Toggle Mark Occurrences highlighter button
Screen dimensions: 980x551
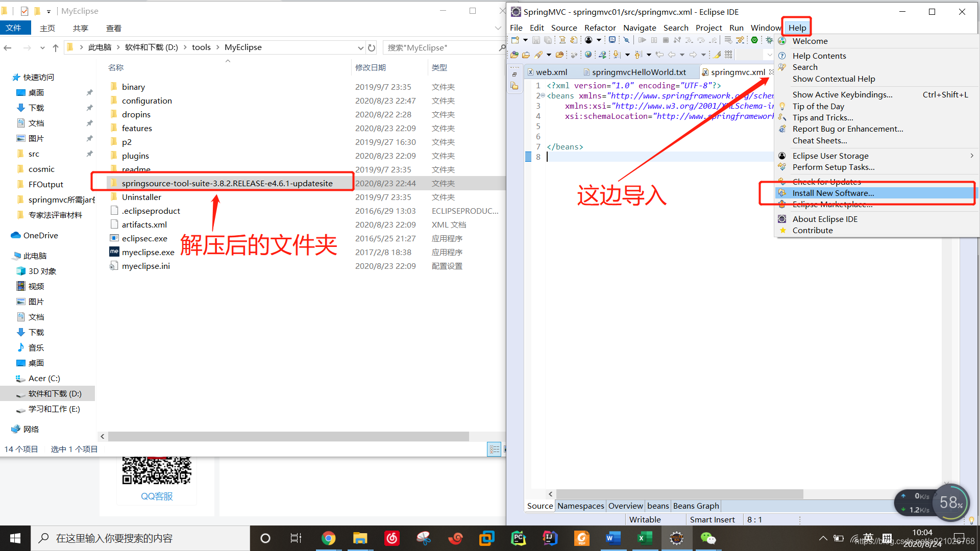(717, 55)
